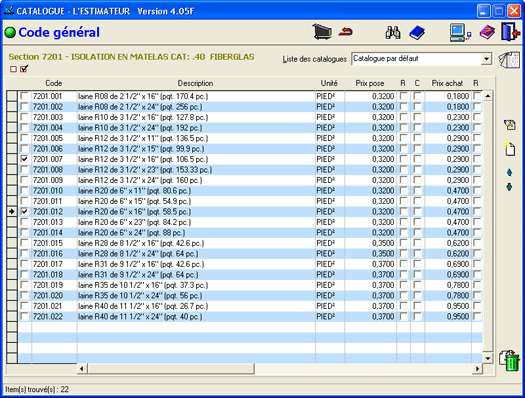Click the horizontal scrollbar left arrow
This screenshot has width=525, height=398.
pyautogui.click(x=82, y=369)
